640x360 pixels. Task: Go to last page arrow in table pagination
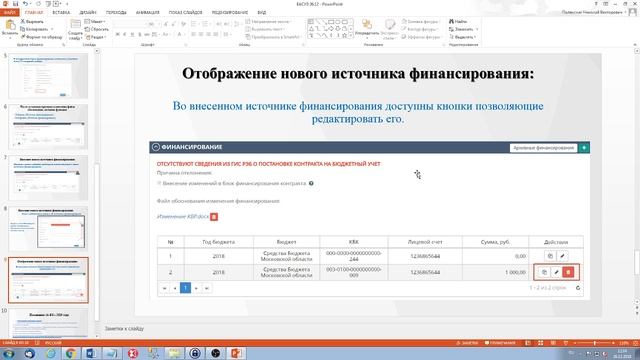click(207, 288)
